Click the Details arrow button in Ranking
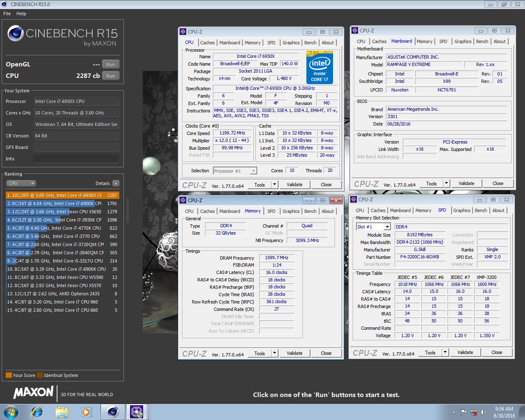The height and width of the screenshot is (420, 525). coord(116,183)
